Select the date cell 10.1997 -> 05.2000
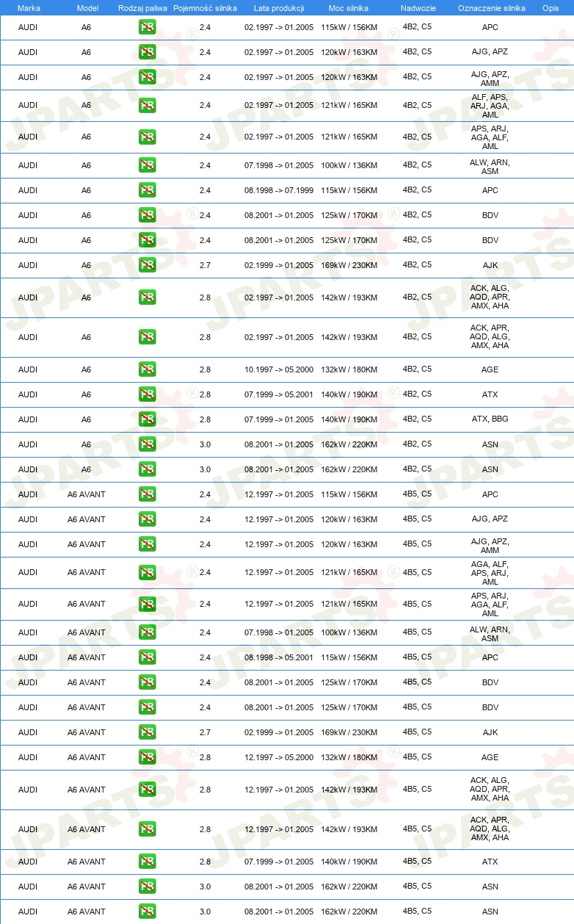 pos(279,369)
